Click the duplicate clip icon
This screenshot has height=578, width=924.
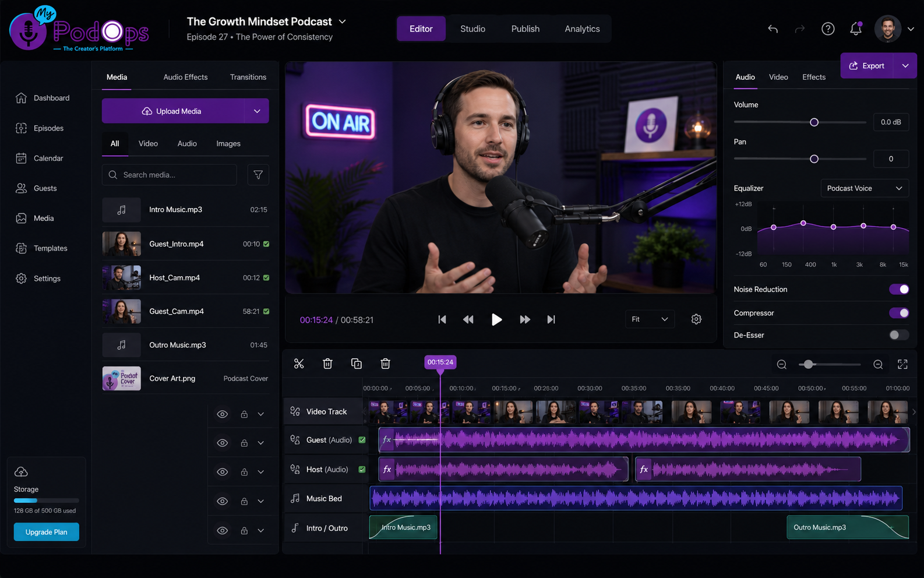357,364
